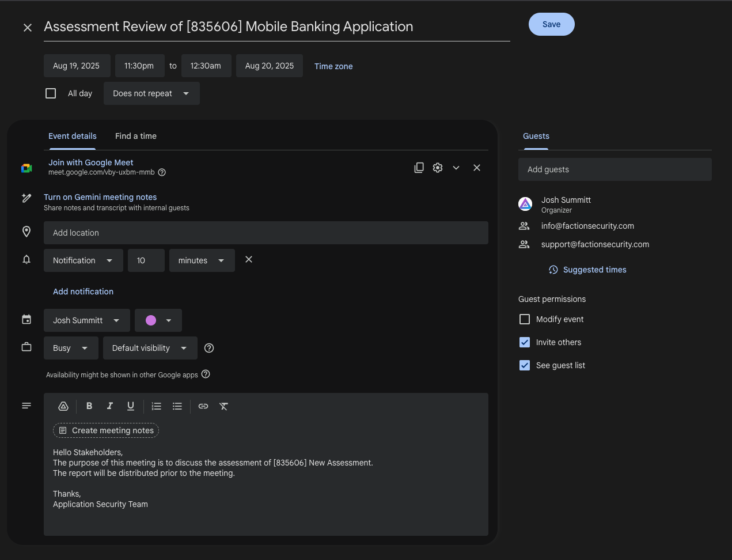This screenshot has height=560, width=732.
Task: Enable Modify event guest permission
Action: 525,319
